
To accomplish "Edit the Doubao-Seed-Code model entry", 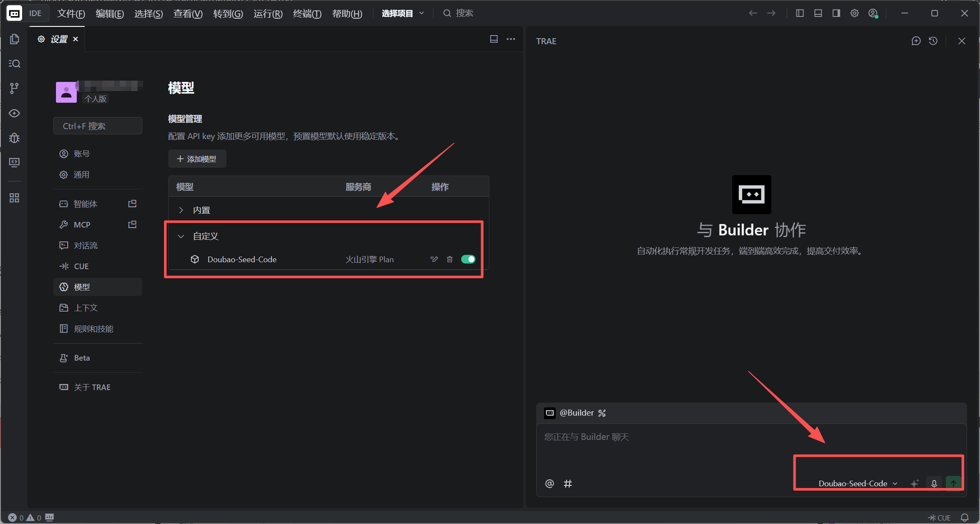I will click(434, 259).
